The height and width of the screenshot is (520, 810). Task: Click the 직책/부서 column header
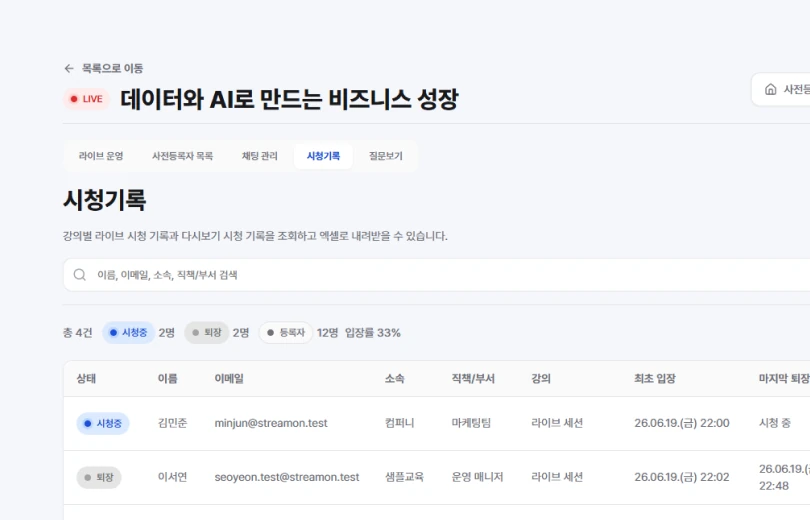point(473,379)
